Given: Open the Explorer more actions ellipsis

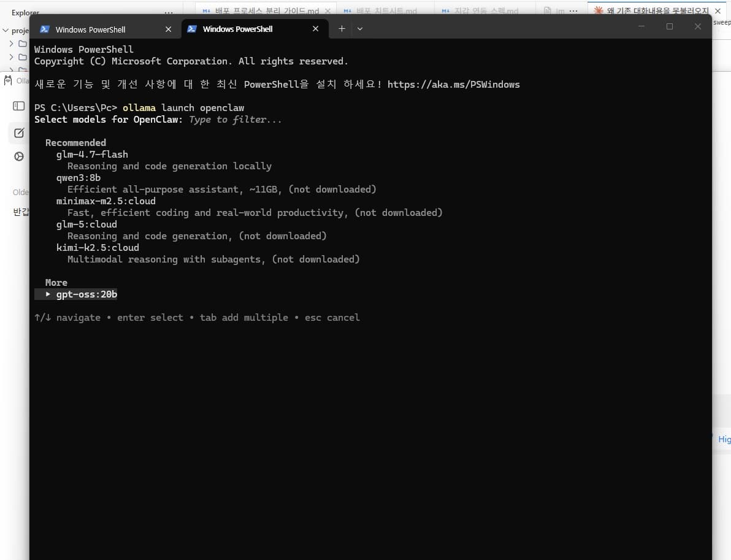Looking at the screenshot, I should (x=169, y=12).
